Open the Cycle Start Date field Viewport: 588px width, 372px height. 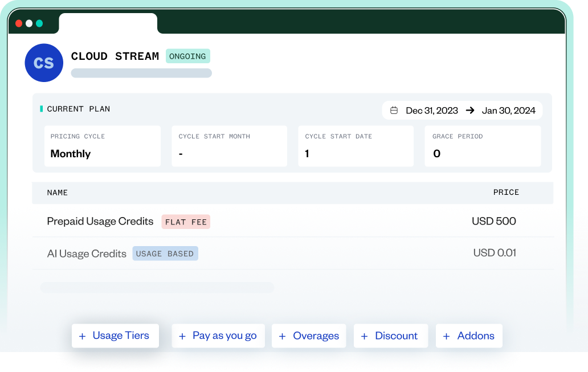tap(356, 146)
